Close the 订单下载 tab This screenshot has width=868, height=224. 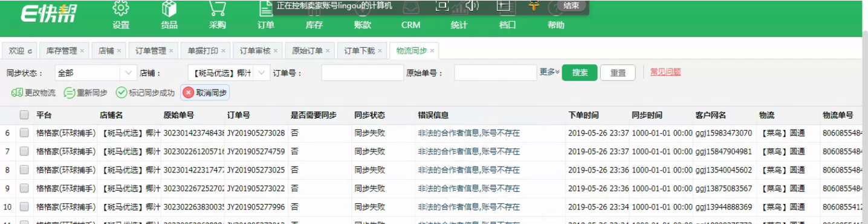[380, 51]
